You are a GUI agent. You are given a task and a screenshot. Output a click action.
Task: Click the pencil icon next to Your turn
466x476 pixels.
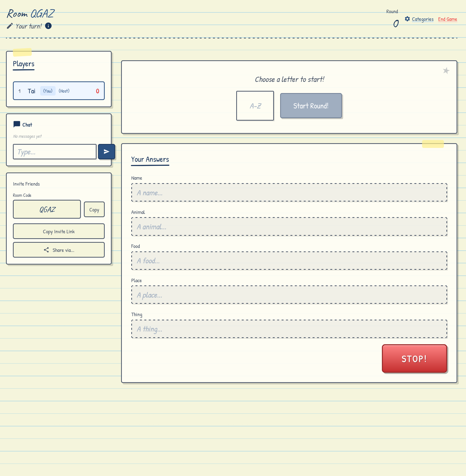tap(10, 26)
